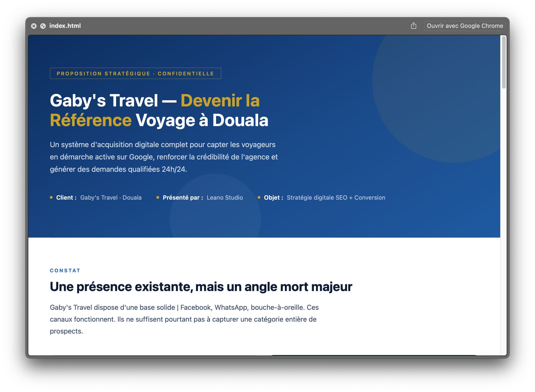Click the 'Un système d'acquisition digitale' paragraph

click(x=164, y=157)
